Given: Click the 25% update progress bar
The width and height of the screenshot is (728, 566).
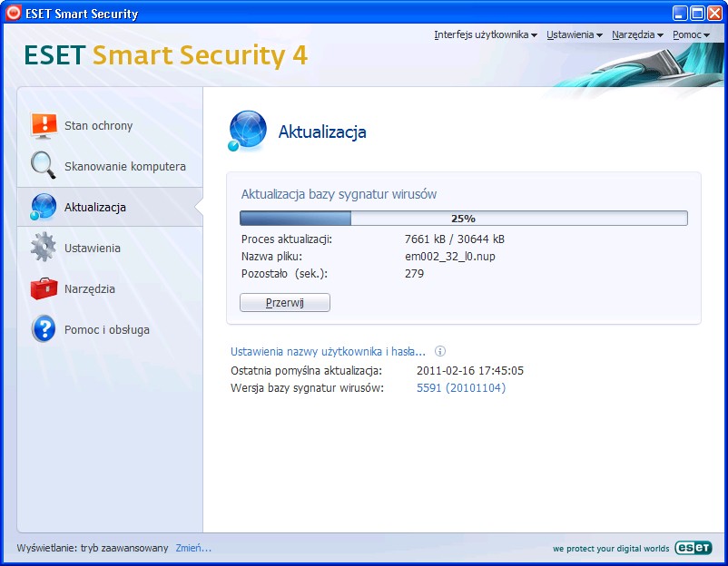Looking at the screenshot, I should pyautogui.click(x=463, y=218).
